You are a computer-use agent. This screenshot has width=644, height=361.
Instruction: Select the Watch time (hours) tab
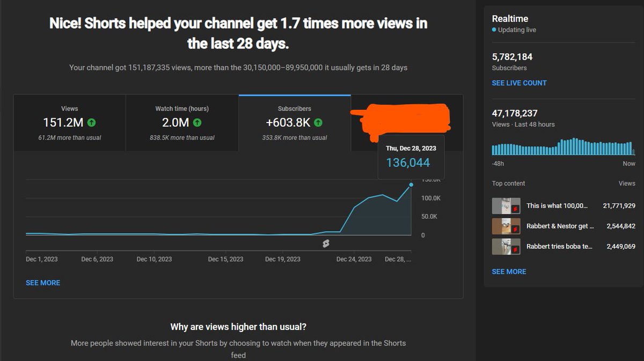[x=182, y=123]
